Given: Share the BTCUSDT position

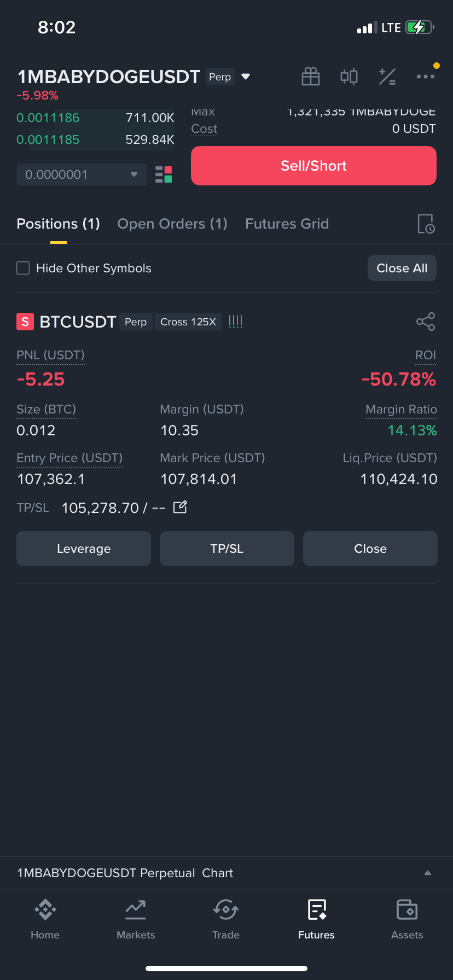Looking at the screenshot, I should [x=426, y=322].
